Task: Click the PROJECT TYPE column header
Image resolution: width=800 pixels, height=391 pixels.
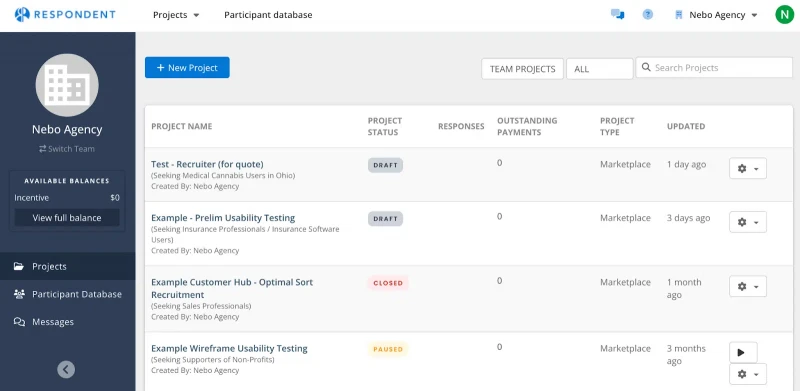Action: click(x=617, y=126)
